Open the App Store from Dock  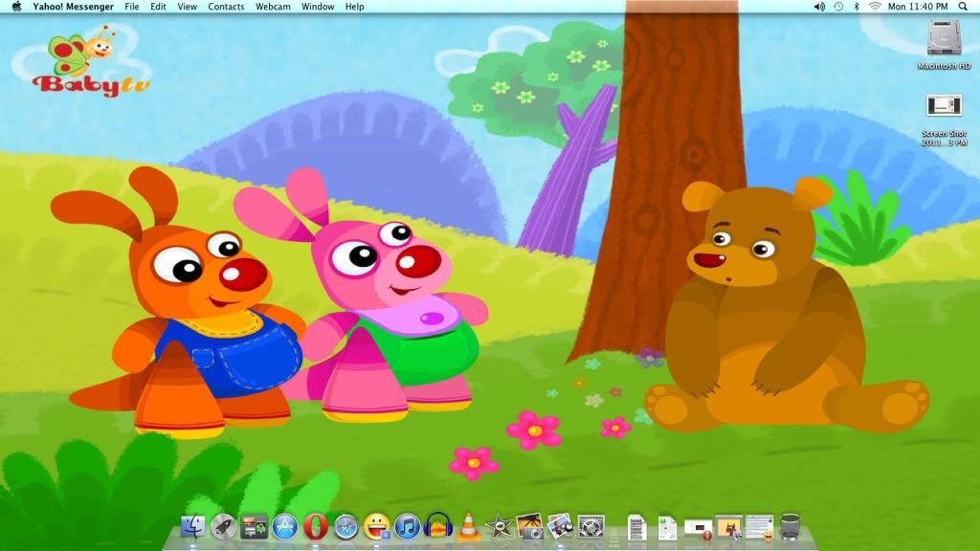pos(284,527)
